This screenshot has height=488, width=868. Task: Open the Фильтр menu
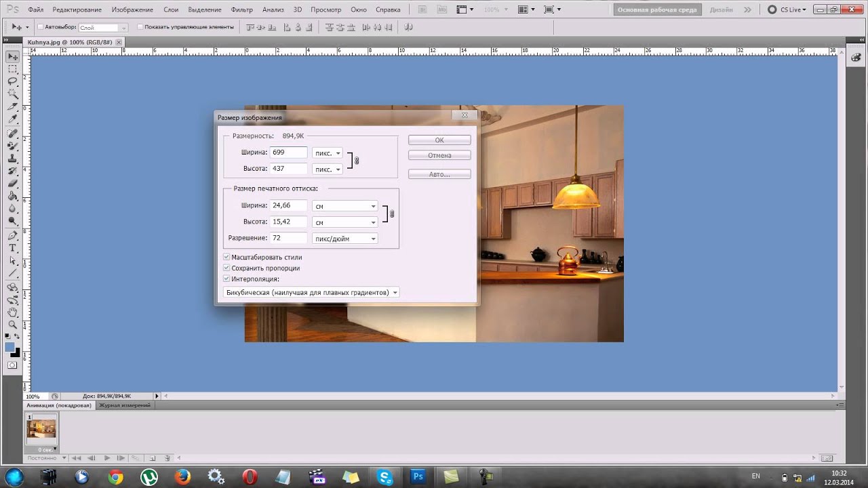241,9
